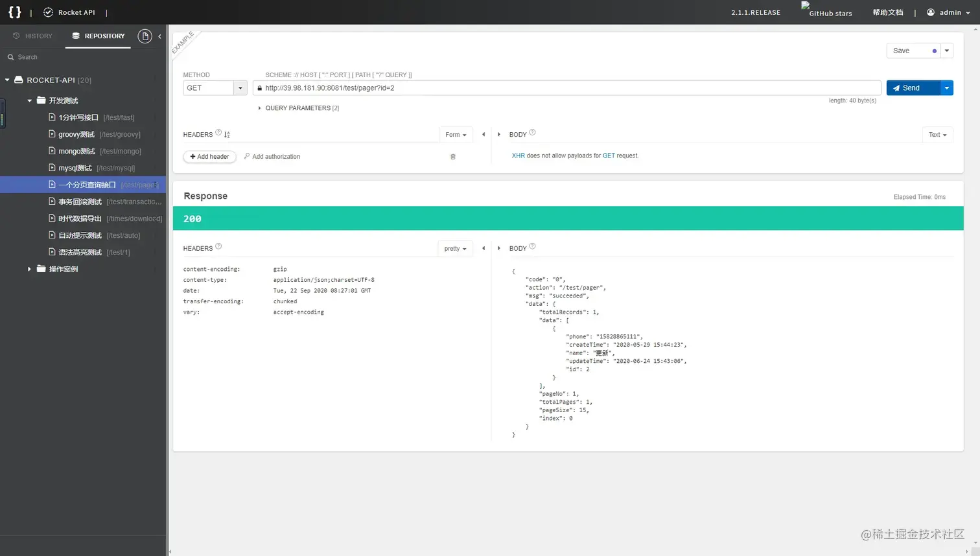Image resolution: width=980 pixels, height=556 pixels.
Task: Click the Add header button
Action: pyautogui.click(x=210, y=157)
